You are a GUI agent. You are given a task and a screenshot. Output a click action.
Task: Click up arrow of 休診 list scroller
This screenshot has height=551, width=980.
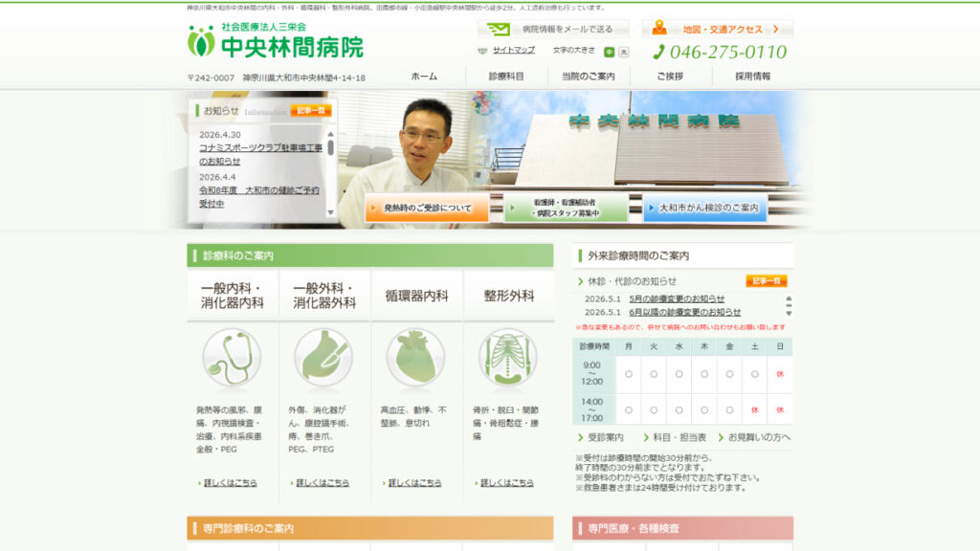coord(789,298)
